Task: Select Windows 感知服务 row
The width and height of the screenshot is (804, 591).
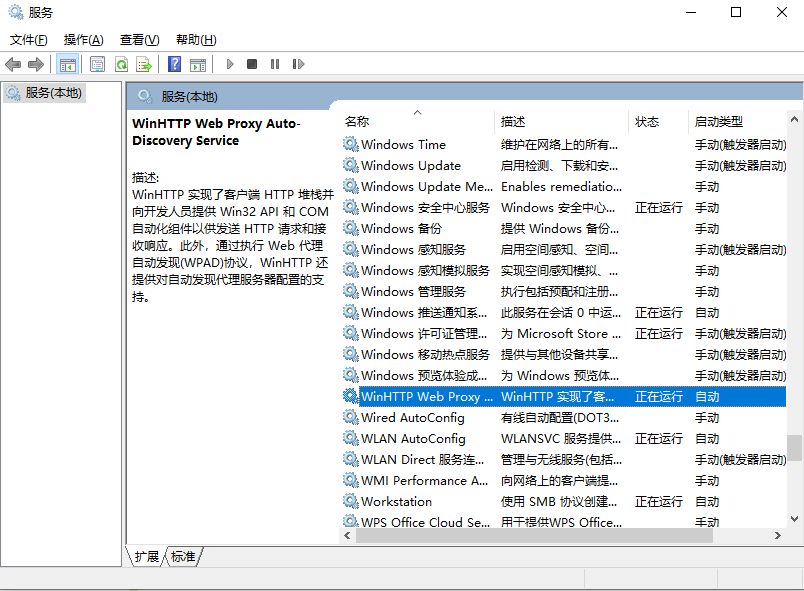Action: pyautogui.click(x=563, y=250)
